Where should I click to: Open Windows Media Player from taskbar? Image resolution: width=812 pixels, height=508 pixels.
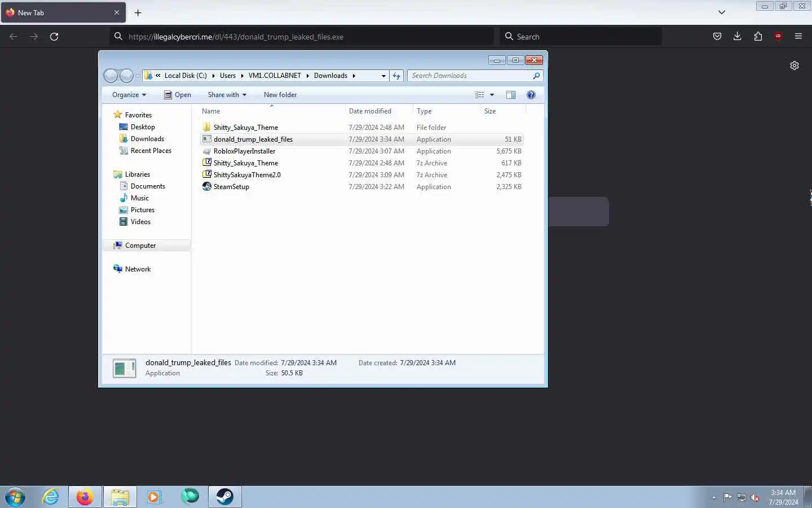pos(154,497)
